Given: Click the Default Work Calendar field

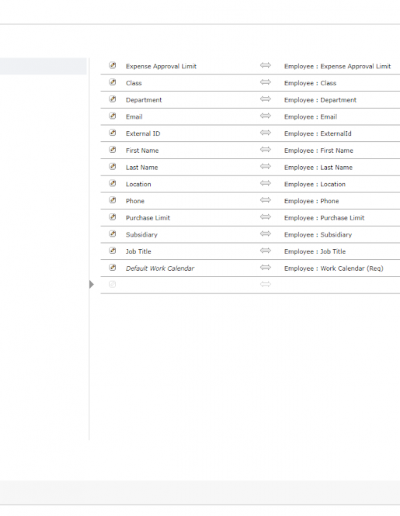Looking at the screenshot, I should (160, 268).
